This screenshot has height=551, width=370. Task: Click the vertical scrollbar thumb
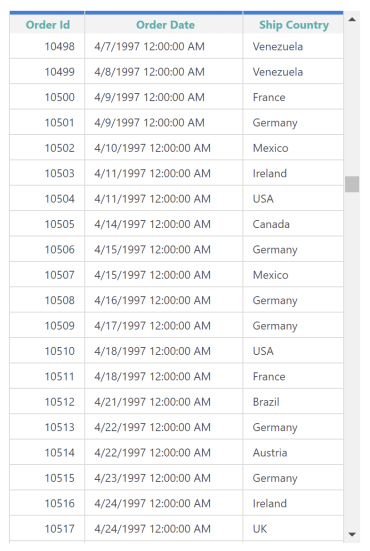352,184
